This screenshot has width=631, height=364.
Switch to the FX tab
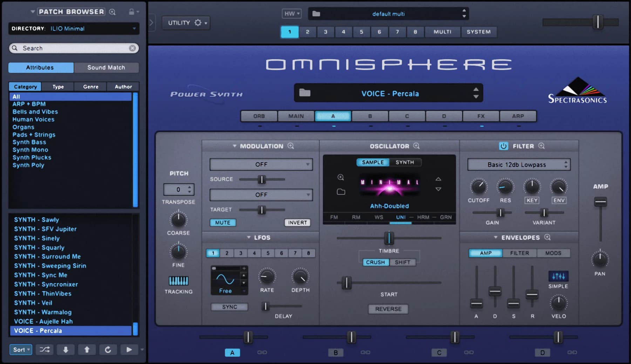[x=481, y=116]
